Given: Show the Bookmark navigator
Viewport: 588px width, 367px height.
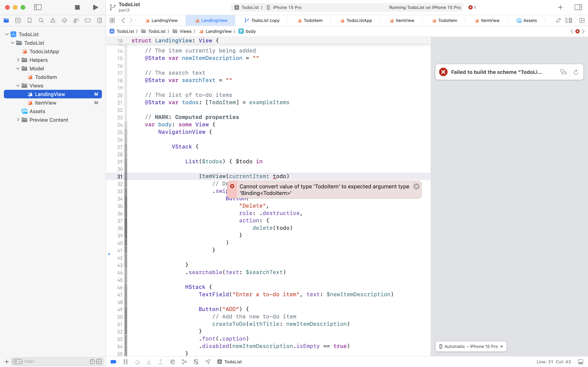Looking at the screenshot, I should click(x=29, y=20).
